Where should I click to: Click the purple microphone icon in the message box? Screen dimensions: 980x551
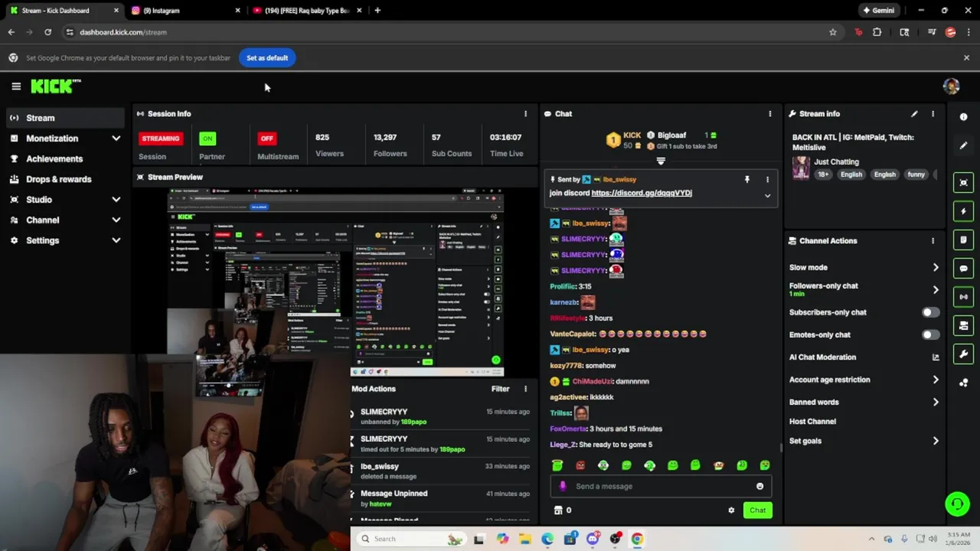[x=563, y=486]
